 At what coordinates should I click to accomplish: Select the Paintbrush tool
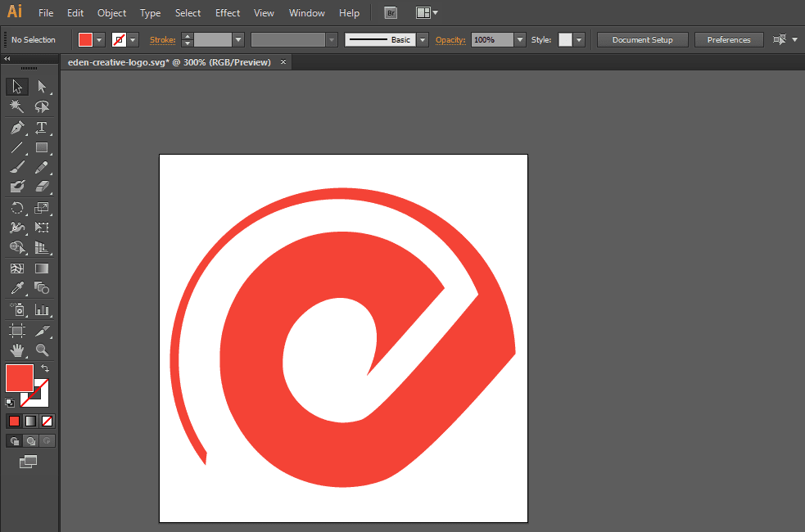(x=17, y=167)
